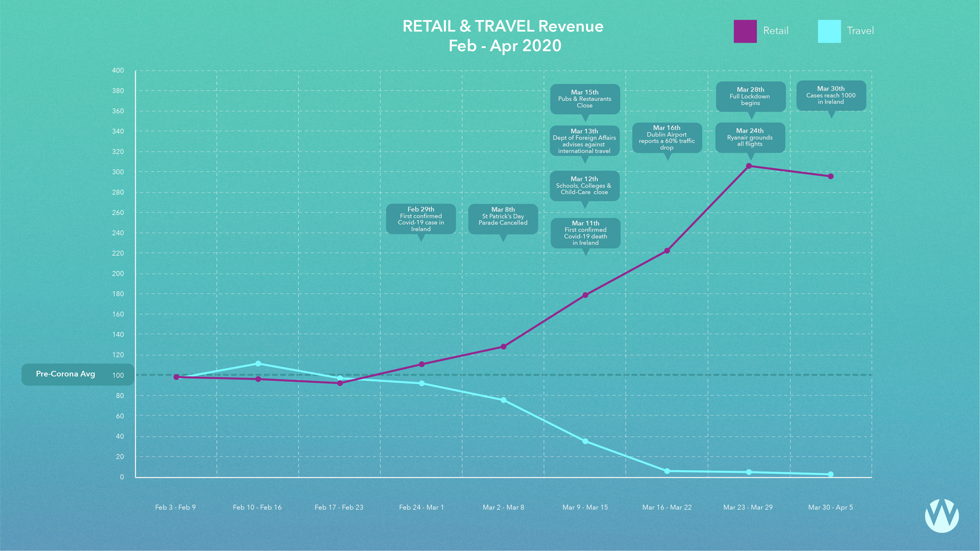Click the Mar 15th Pubs & Restaurants Close callout
The width and height of the screenshot is (980, 551).
tap(585, 99)
